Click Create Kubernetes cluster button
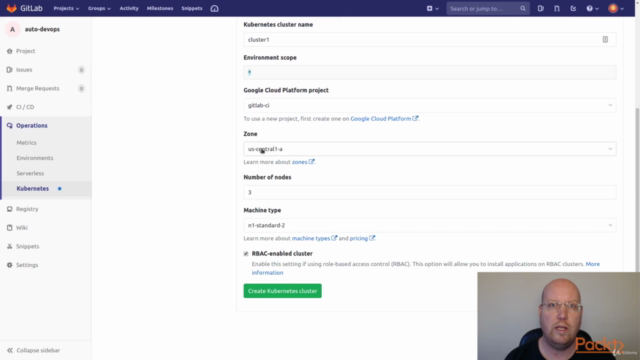 (282, 291)
